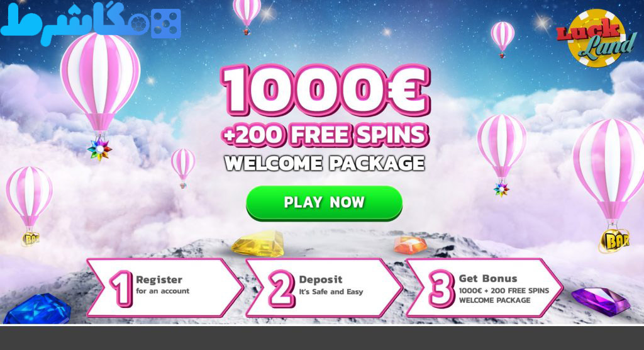Image resolution: width=644 pixels, height=350 pixels.
Task: Click the yellow gem on the mountain
Action: tap(258, 244)
